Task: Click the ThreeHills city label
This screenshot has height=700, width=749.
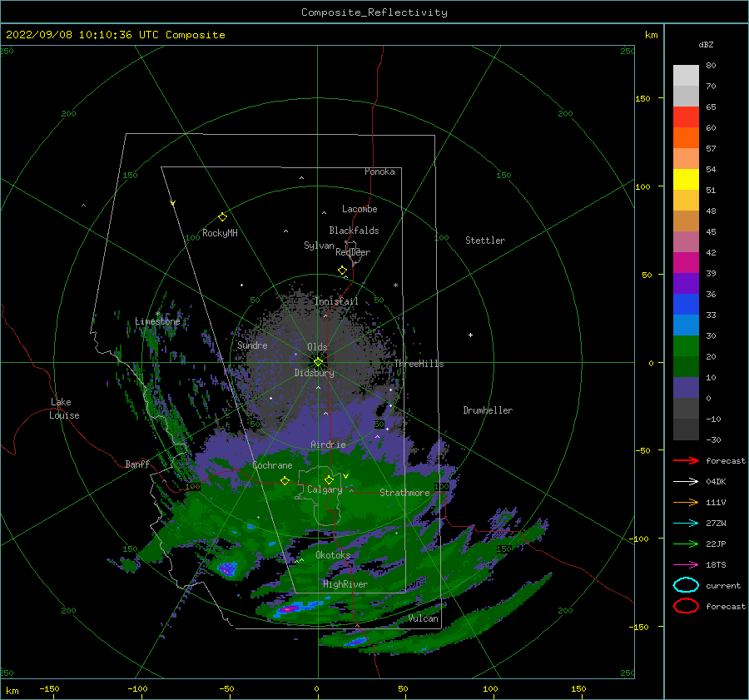Action: coord(419,364)
